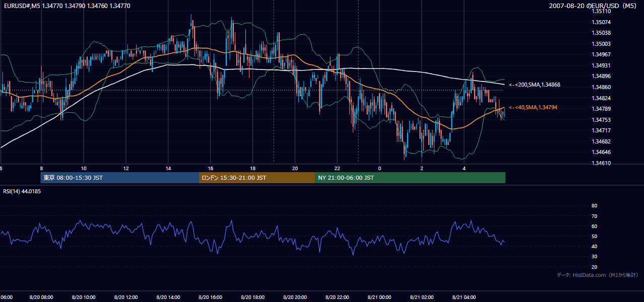Click the 8/20 14:00 bottom time label

tap(168, 297)
